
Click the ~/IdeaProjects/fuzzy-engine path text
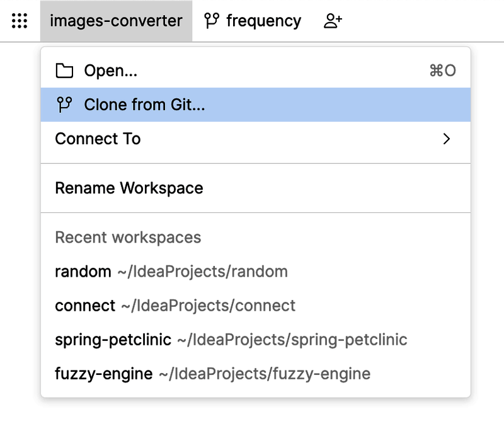point(264,374)
